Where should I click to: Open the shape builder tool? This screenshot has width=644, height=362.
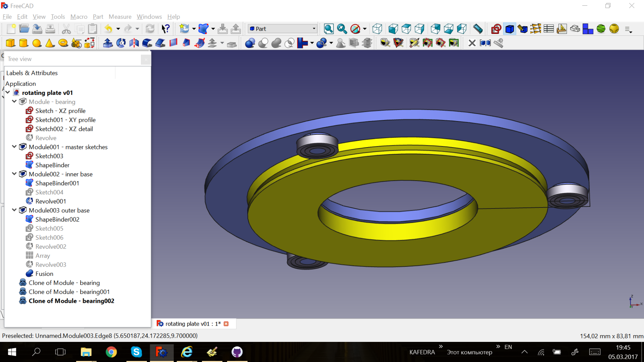[x=89, y=43]
